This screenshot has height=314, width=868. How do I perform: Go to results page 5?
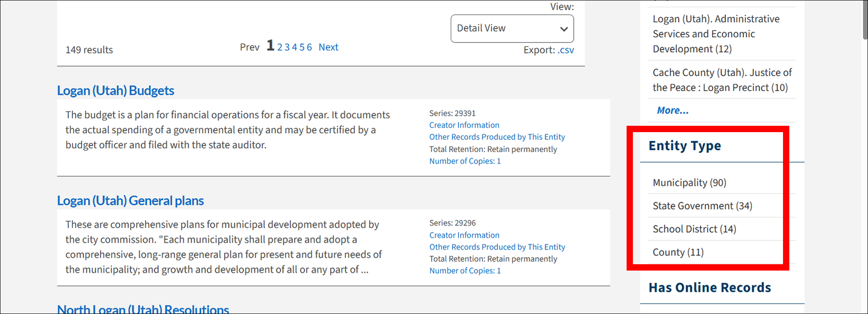(x=302, y=48)
